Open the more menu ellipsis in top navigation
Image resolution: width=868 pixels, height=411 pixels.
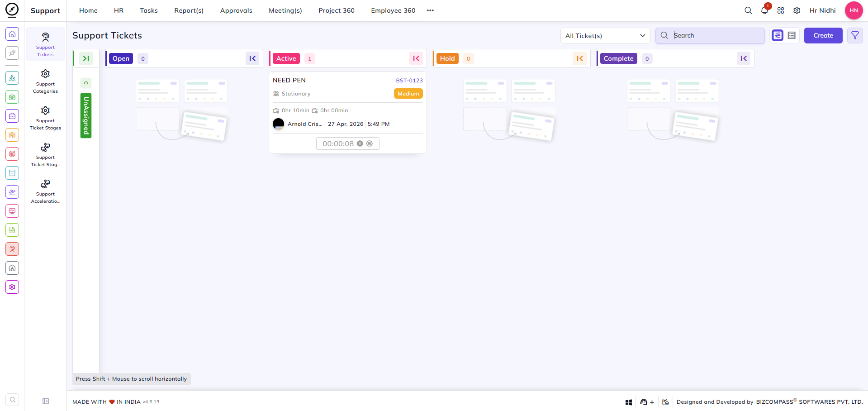(430, 10)
